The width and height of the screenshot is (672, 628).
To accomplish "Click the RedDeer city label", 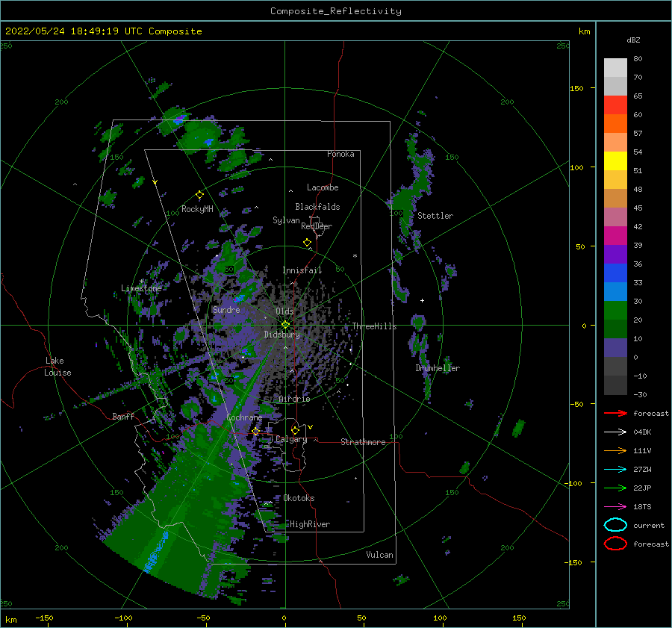I will (317, 226).
